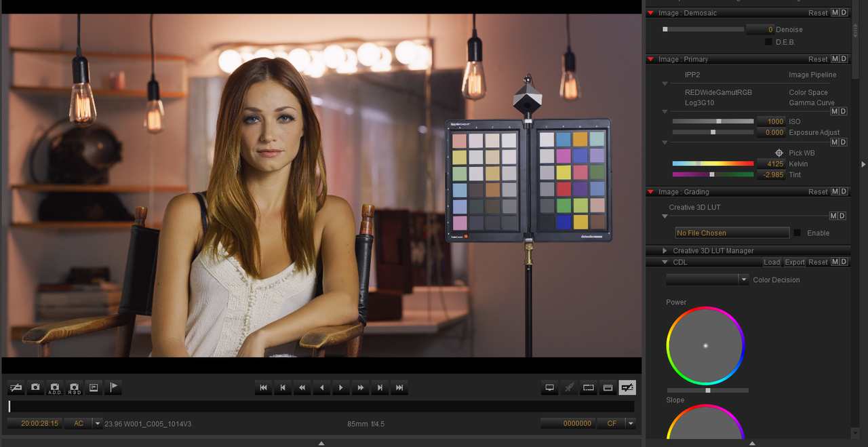
Task: Click the ISO value field 1000
Action: pyautogui.click(x=771, y=121)
